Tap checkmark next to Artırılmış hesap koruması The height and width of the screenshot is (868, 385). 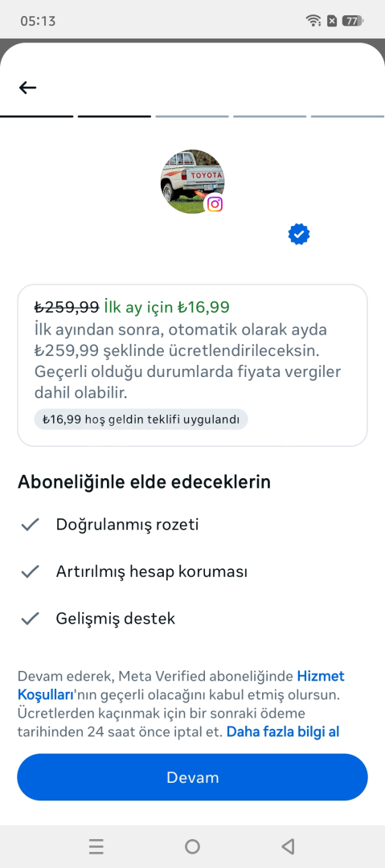click(30, 571)
